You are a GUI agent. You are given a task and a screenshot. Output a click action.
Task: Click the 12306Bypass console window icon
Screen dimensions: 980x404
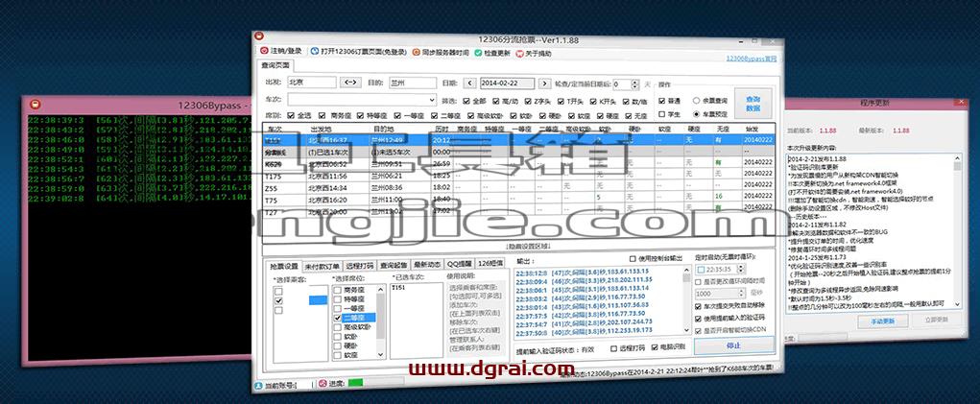[36, 105]
